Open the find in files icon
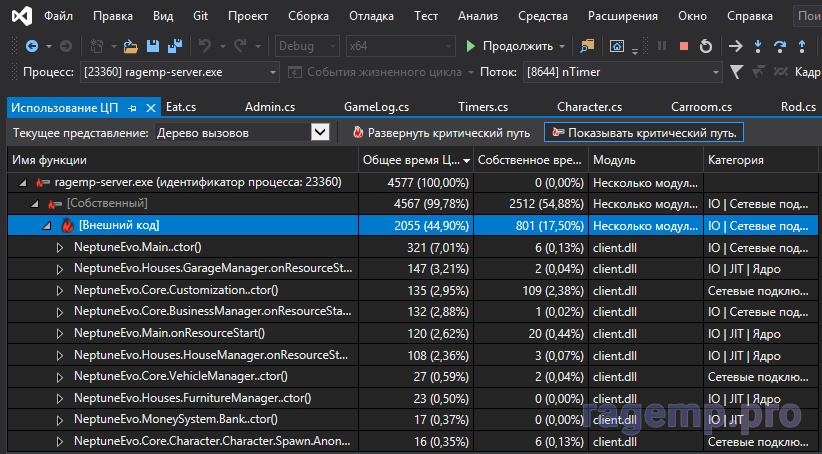The height and width of the screenshot is (454, 822). click(587, 46)
